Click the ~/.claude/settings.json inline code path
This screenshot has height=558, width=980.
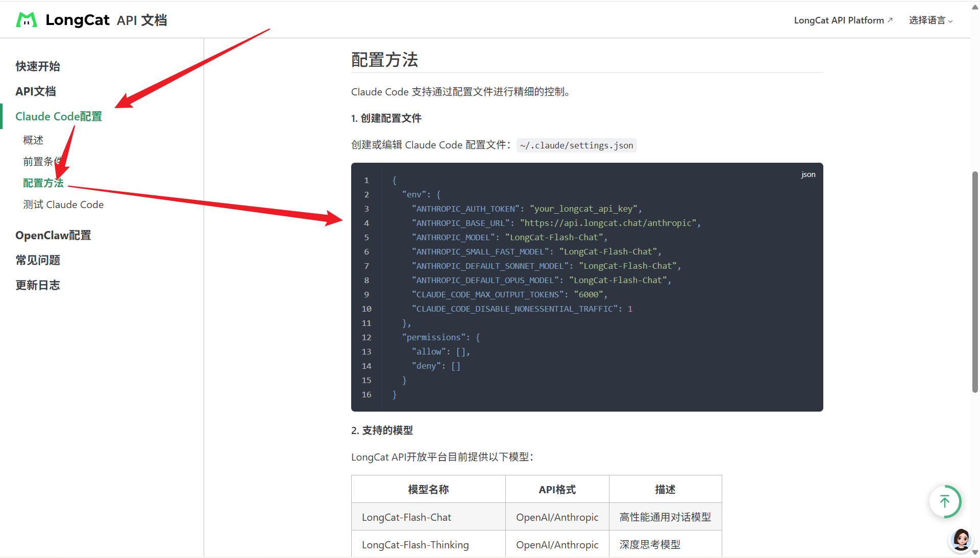pyautogui.click(x=577, y=145)
